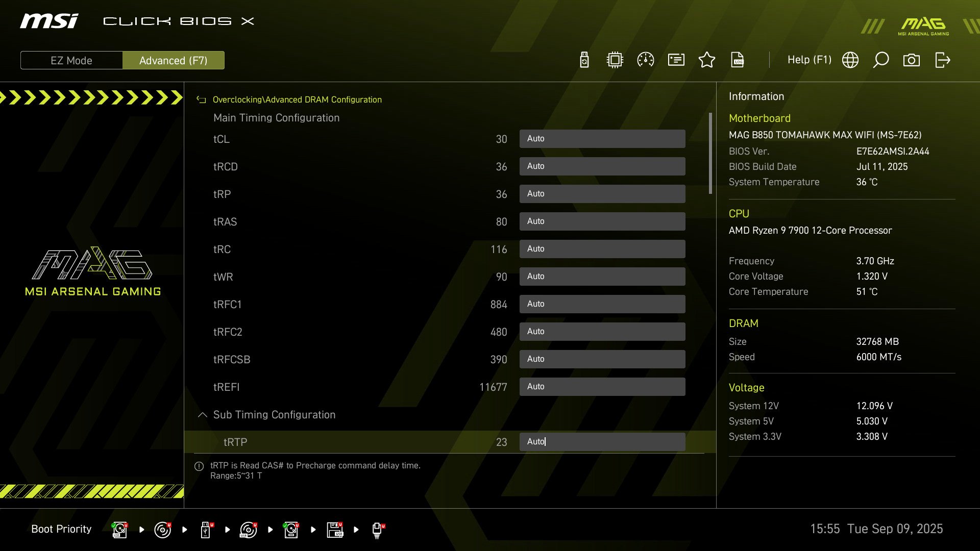Exit BIOS via the exit arrow icon
This screenshot has width=980, height=551.
(x=942, y=60)
